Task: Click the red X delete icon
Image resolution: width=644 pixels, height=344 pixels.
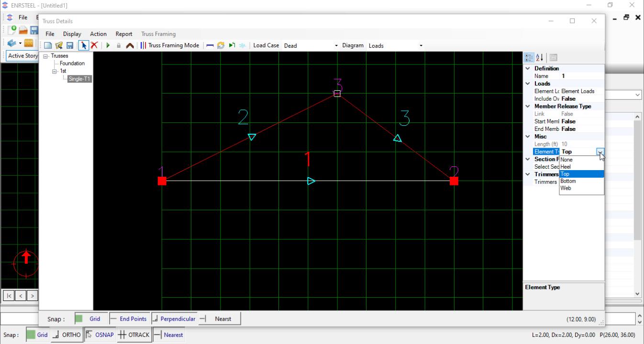Action: coord(94,45)
